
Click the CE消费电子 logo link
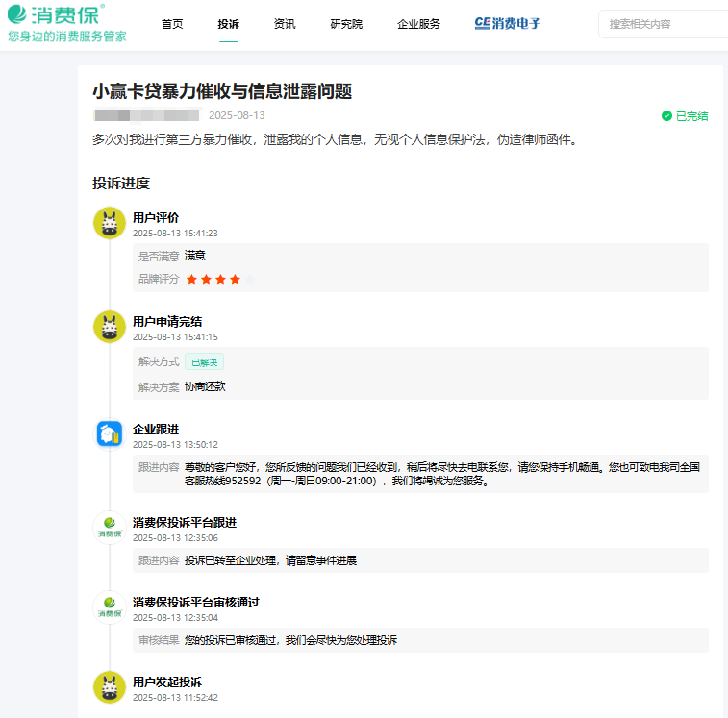508,23
